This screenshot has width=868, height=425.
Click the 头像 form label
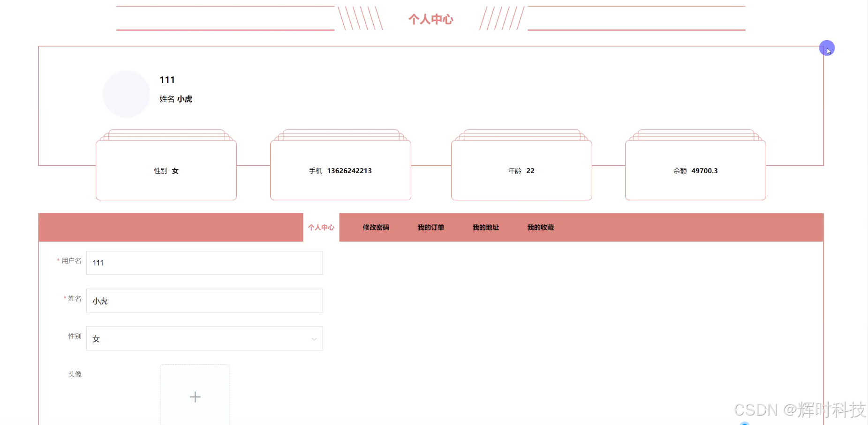click(x=75, y=374)
